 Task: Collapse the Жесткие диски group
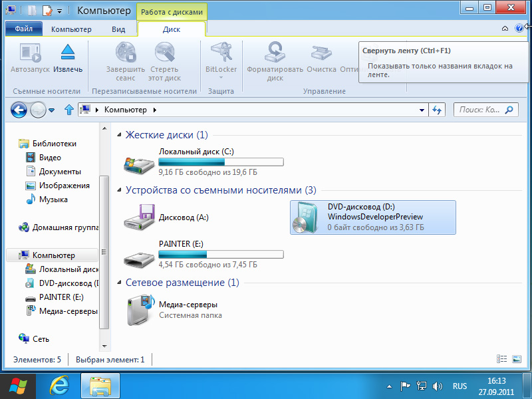pyautogui.click(x=119, y=135)
